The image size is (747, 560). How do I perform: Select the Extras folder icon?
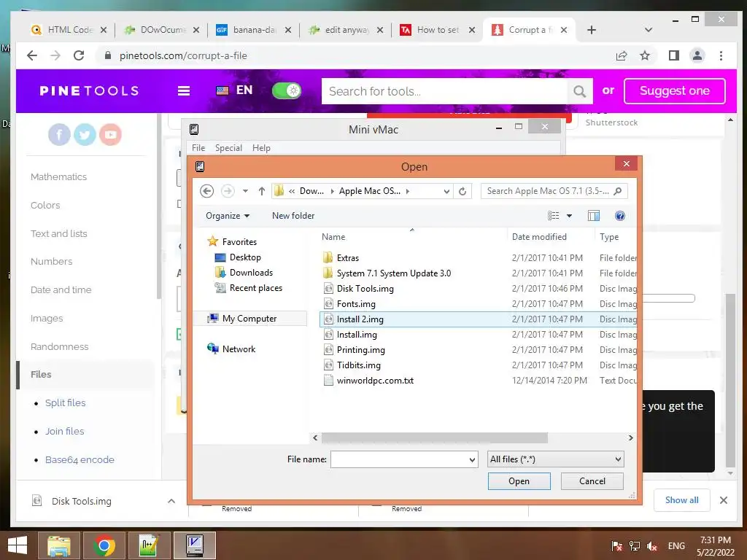click(328, 257)
